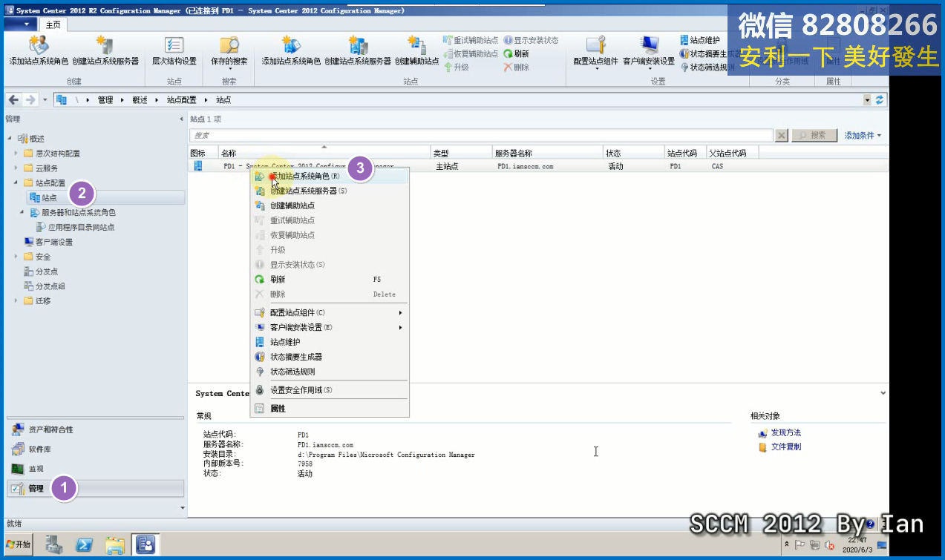Open 配置站点组件(C) submenu in context menu
945x560 pixels.
[330, 312]
